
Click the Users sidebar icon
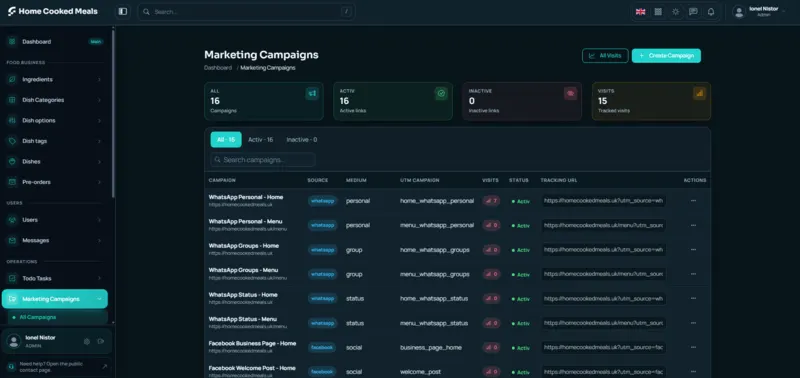coord(12,220)
